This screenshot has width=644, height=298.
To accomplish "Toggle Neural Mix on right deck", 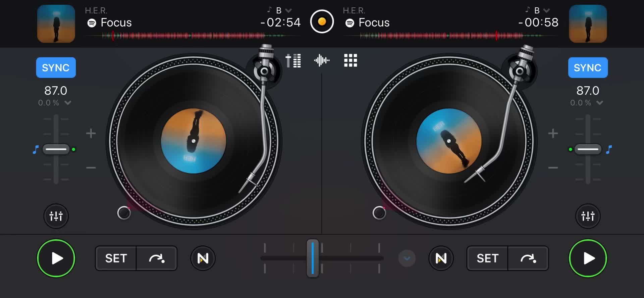I will coord(441,258).
